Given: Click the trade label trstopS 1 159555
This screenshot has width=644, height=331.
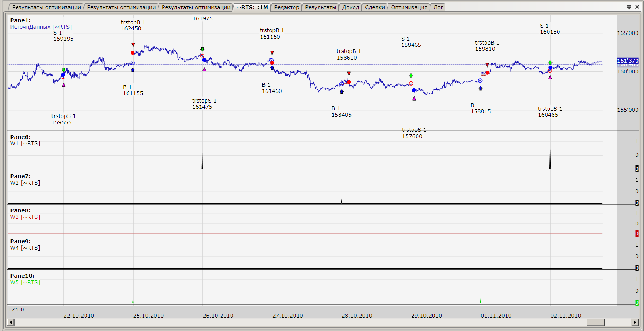Looking at the screenshot, I should coord(63,119).
